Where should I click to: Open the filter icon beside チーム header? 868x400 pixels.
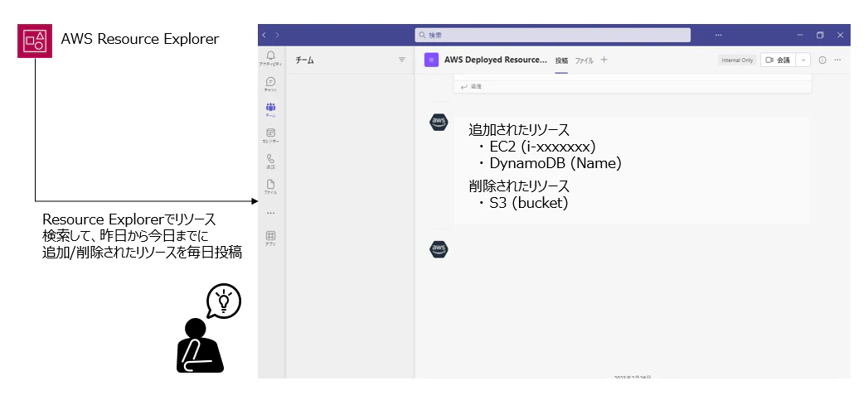402,60
